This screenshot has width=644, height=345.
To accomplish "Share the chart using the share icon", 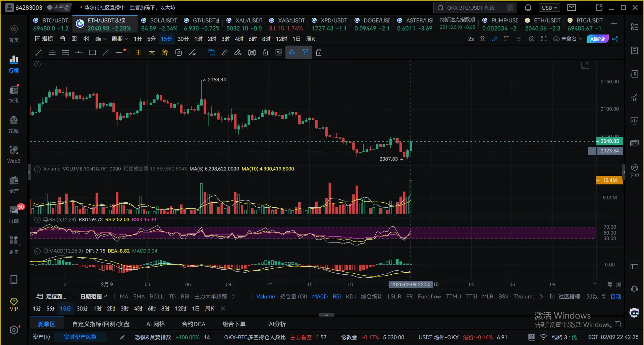I will 615,39.
